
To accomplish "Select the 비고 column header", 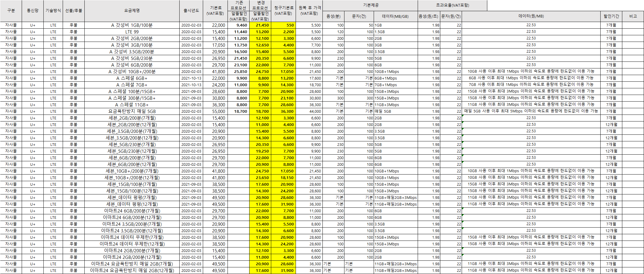I will (x=633, y=16).
